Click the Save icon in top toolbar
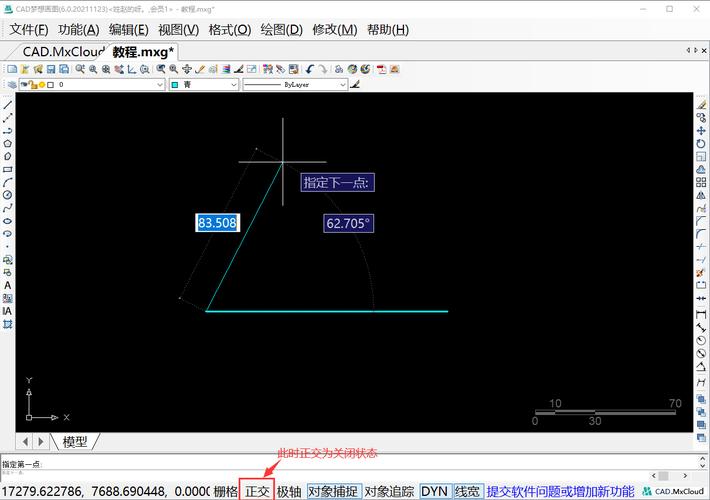The image size is (710, 500). click(51, 69)
